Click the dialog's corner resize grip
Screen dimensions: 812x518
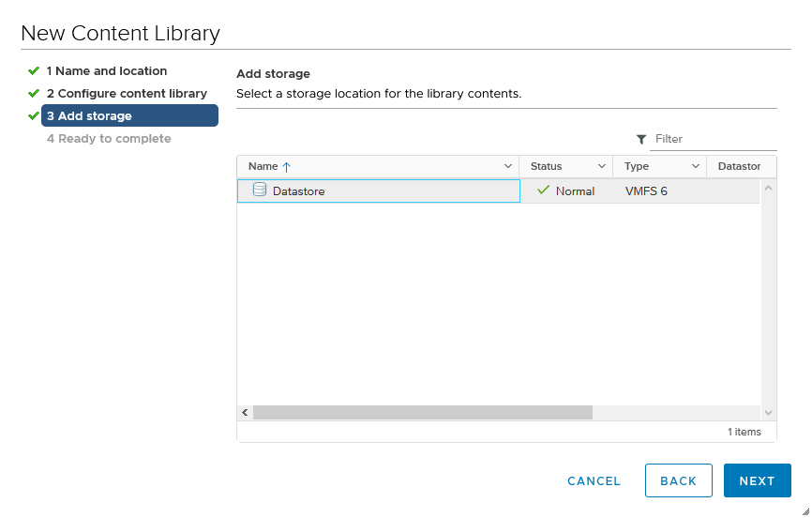pos(805,511)
